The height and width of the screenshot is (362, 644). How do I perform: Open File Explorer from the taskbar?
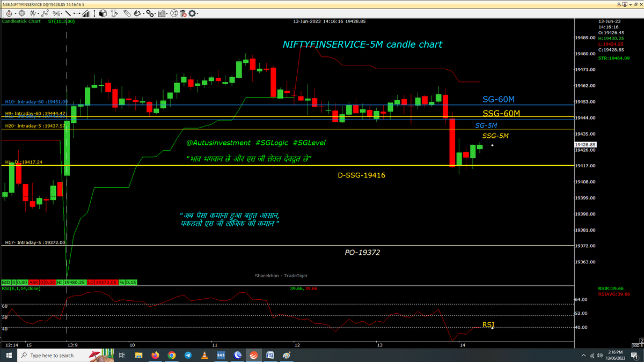point(139,355)
